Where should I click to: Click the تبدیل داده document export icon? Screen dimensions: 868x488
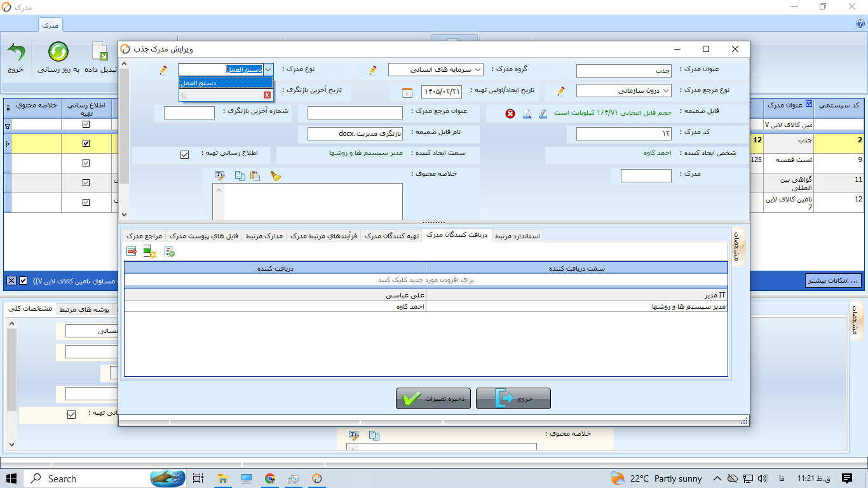click(100, 52)
